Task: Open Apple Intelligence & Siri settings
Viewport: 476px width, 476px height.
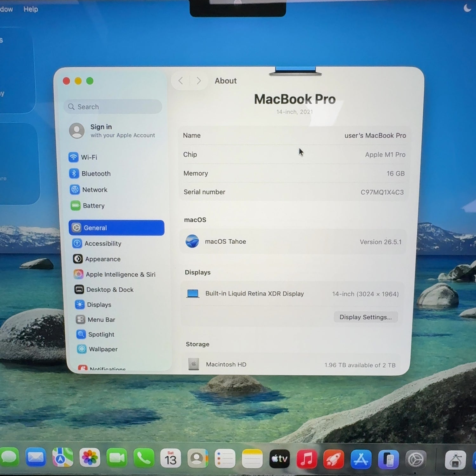Action: pos(115,274)
